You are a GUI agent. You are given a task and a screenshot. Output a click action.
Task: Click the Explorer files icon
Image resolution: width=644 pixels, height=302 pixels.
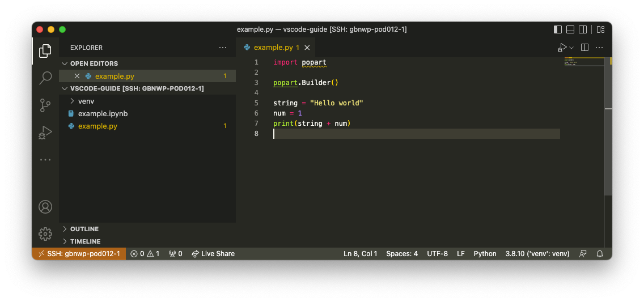click(x=45, y=51)
